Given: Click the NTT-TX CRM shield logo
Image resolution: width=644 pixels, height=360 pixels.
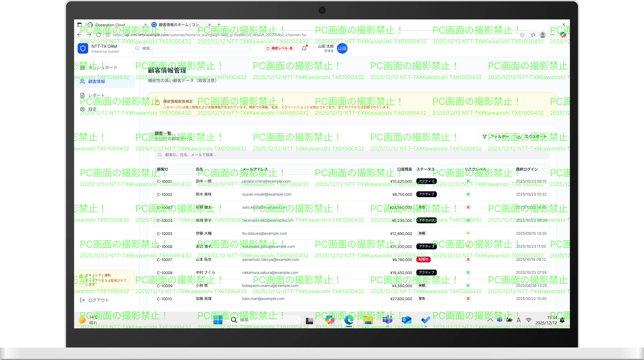Looking at the screenshot, I should coord(83,48).
